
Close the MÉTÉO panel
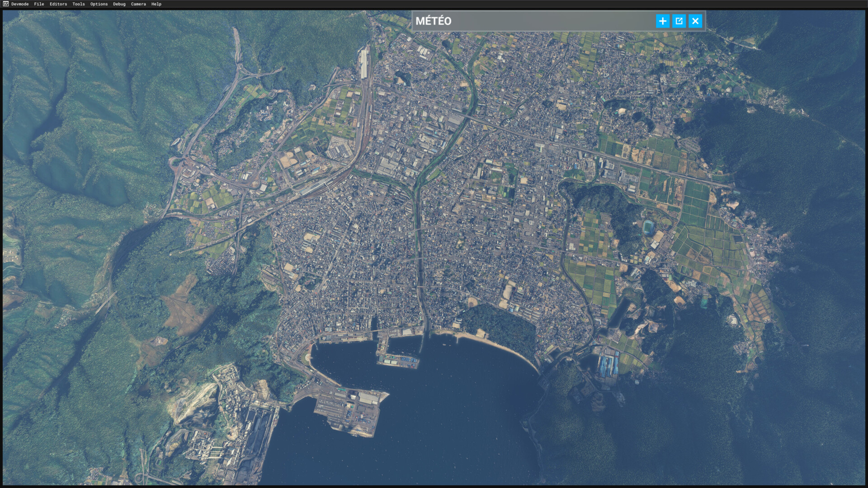pos(695,21)
